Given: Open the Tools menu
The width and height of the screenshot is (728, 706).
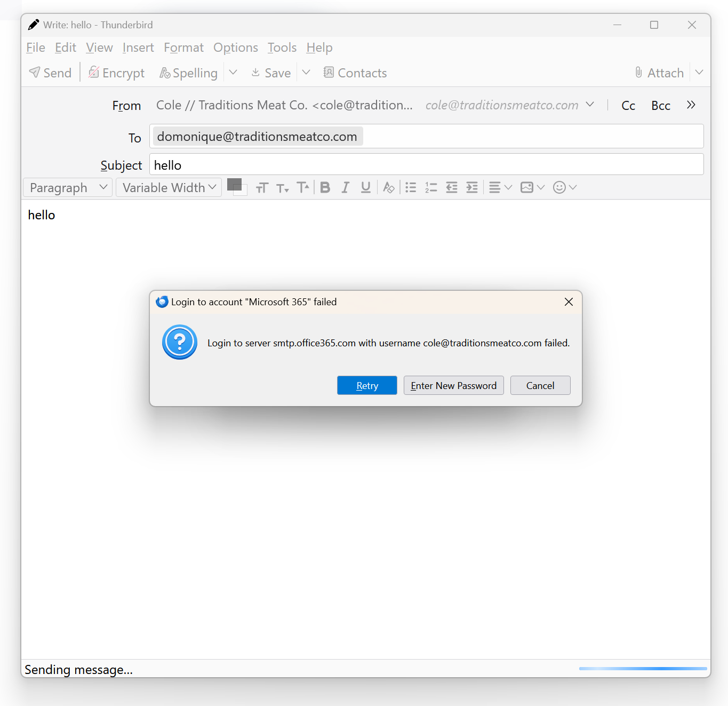Looking at the screenshot, I should [x=282, y=47].
